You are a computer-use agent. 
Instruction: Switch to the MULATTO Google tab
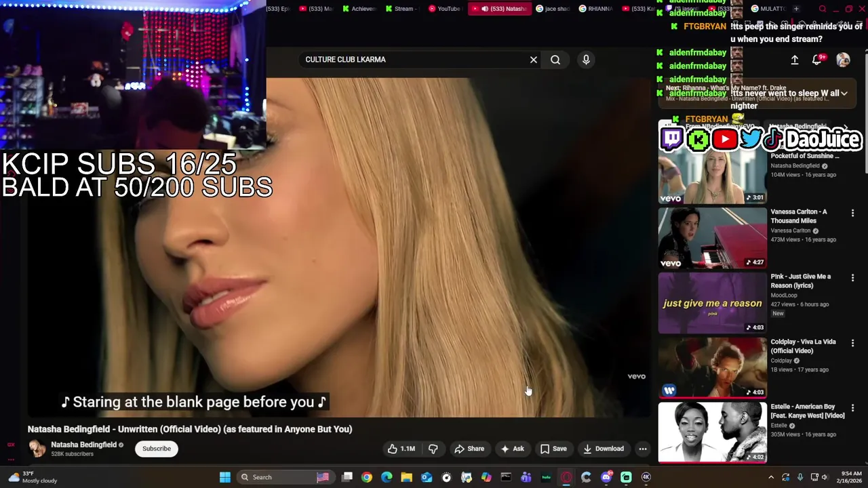[x=768, y=9]
